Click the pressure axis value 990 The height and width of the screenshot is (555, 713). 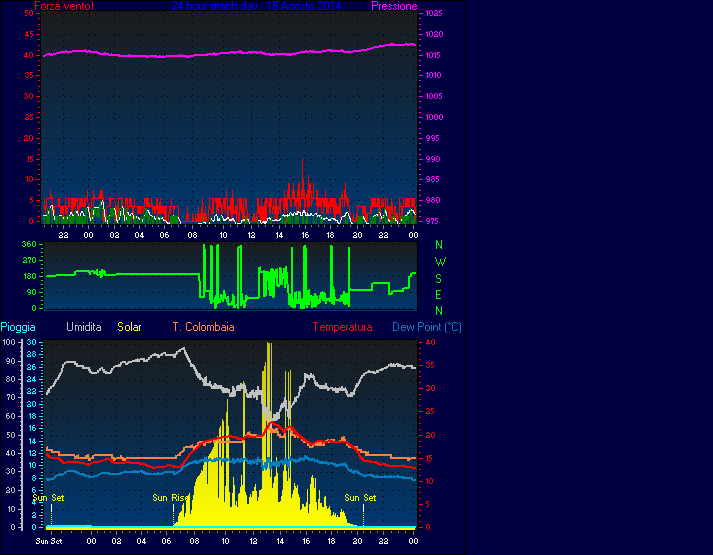[x=432, y=159]
